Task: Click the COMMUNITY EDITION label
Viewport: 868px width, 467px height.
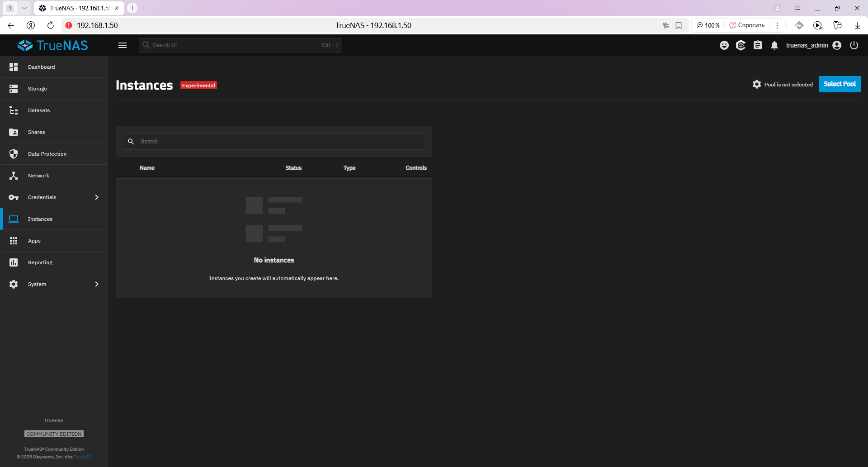Action: (54, 434)
